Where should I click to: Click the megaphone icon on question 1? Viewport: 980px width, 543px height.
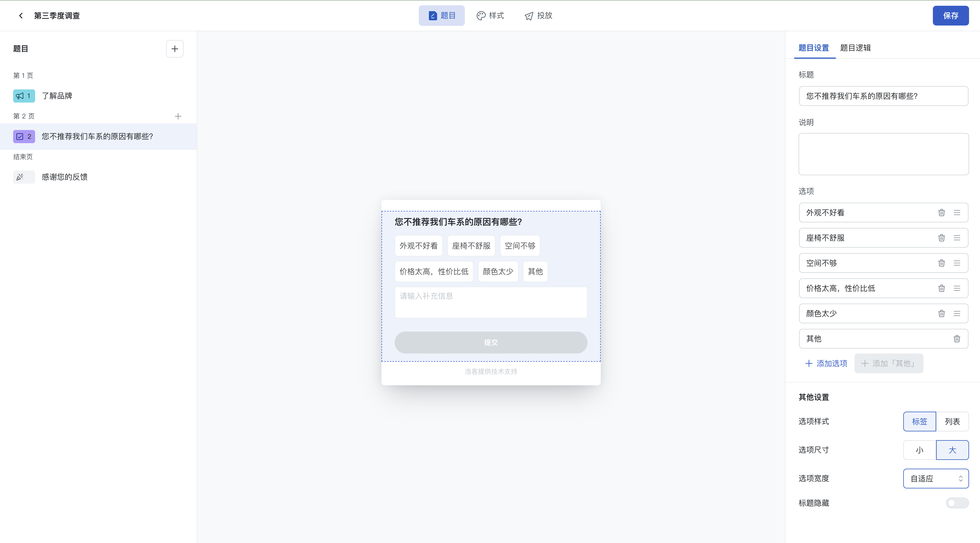click(x=20, y=96)
